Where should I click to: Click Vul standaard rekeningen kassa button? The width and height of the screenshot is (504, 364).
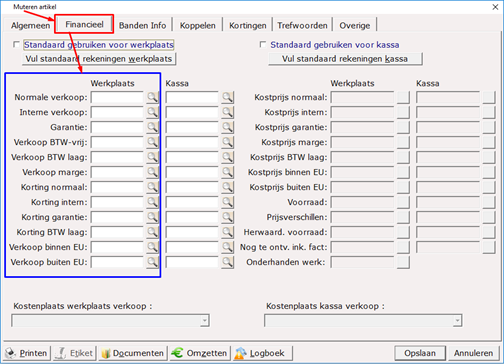click(x=345, y=59)
